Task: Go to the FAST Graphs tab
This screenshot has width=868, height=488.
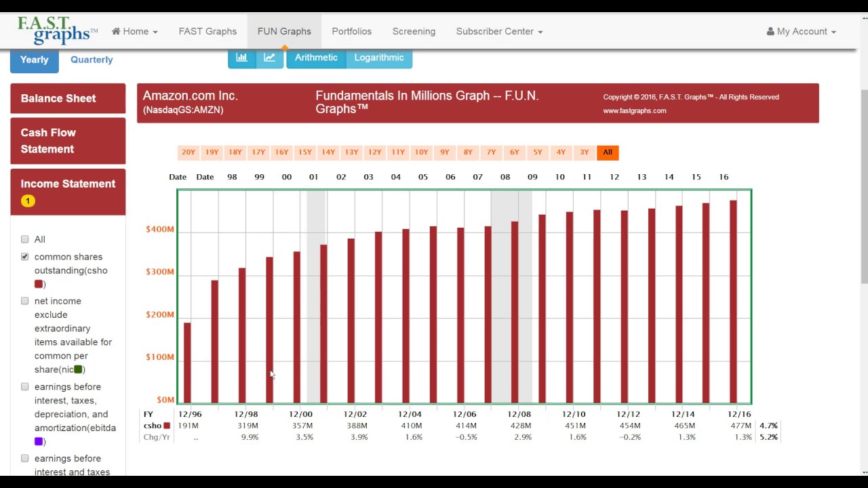Action: [x=208, y=31]
